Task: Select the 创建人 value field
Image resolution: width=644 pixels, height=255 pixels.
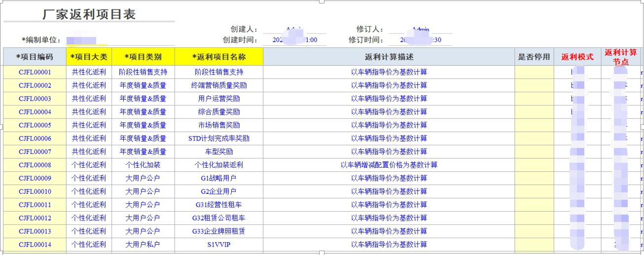Action: (295, 30)
